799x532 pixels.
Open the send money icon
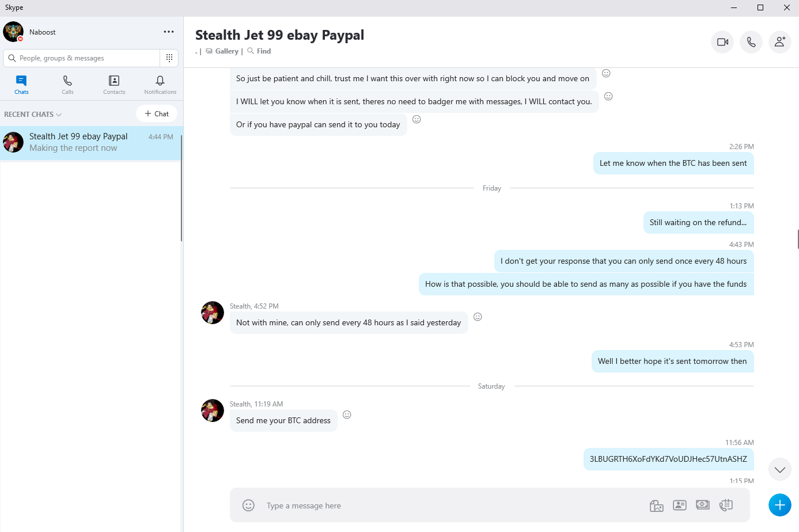click(x=703, y=504)
